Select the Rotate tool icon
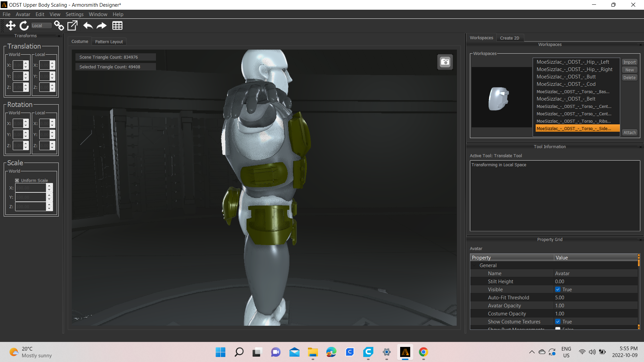644x362 pixels. click(24, 25)
